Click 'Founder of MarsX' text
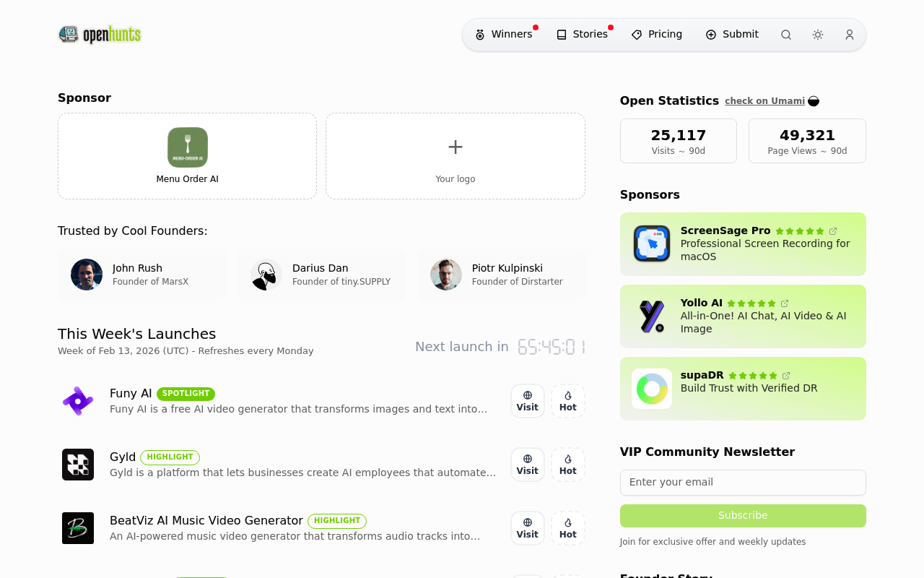The image size is (924, 578). 150,282
